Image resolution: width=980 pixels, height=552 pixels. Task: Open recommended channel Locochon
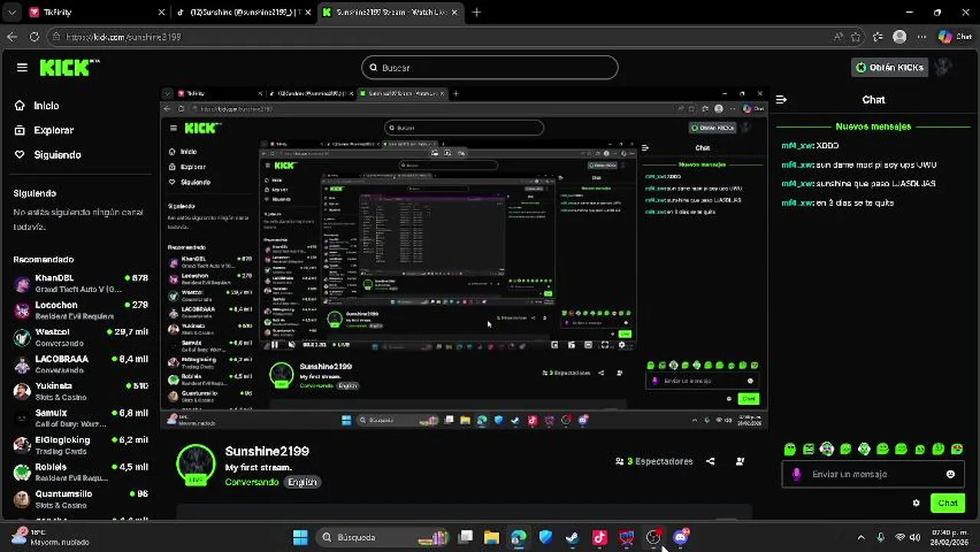pos(81,310)
